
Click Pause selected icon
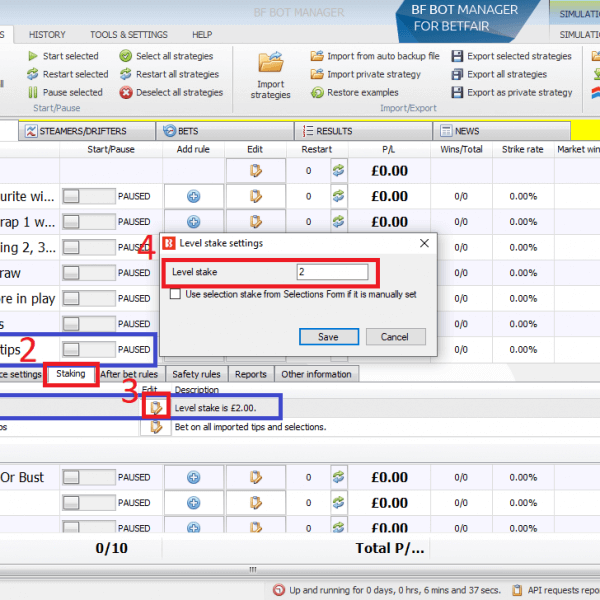pyautogui.click(x=33, y=92)
